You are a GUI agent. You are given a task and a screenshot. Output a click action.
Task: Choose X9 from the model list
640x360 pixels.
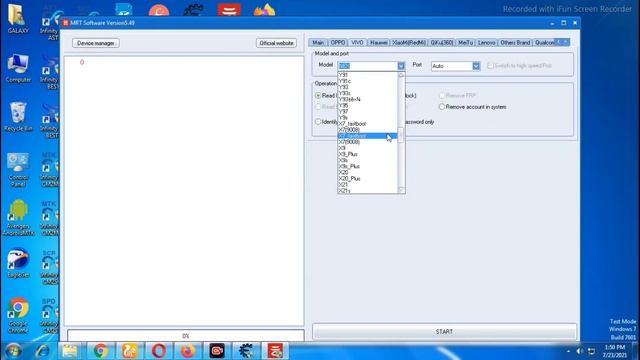click(368, 148)
